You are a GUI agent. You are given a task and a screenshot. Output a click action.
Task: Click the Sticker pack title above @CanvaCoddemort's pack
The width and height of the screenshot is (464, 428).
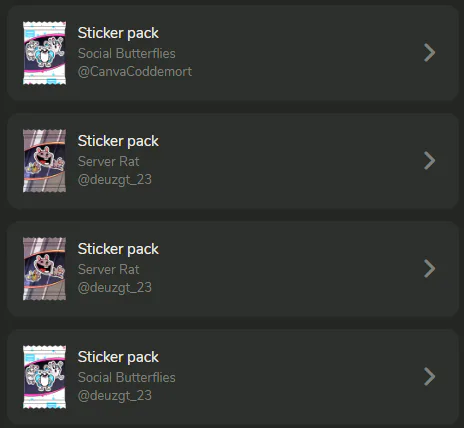[x=118, y=33]
